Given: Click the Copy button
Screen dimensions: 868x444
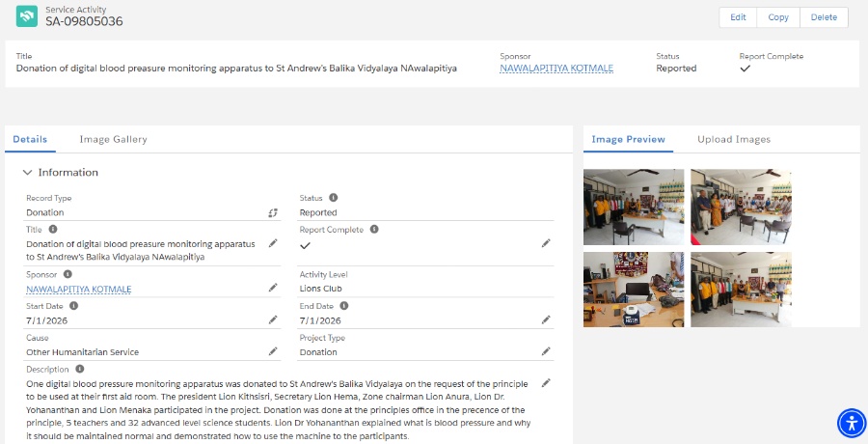Looking at the screenshot, I should (x=777, y=17).
